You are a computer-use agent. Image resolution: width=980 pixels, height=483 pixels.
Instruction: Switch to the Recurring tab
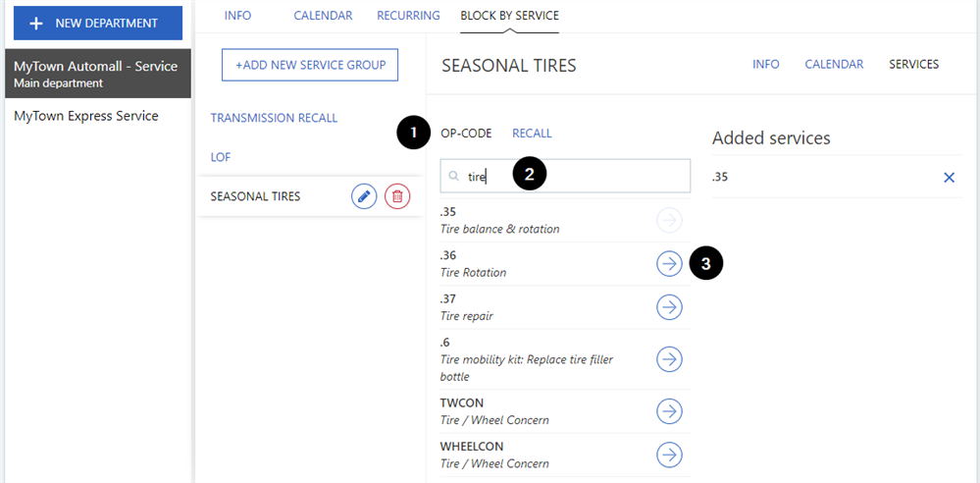pos(408,16)
